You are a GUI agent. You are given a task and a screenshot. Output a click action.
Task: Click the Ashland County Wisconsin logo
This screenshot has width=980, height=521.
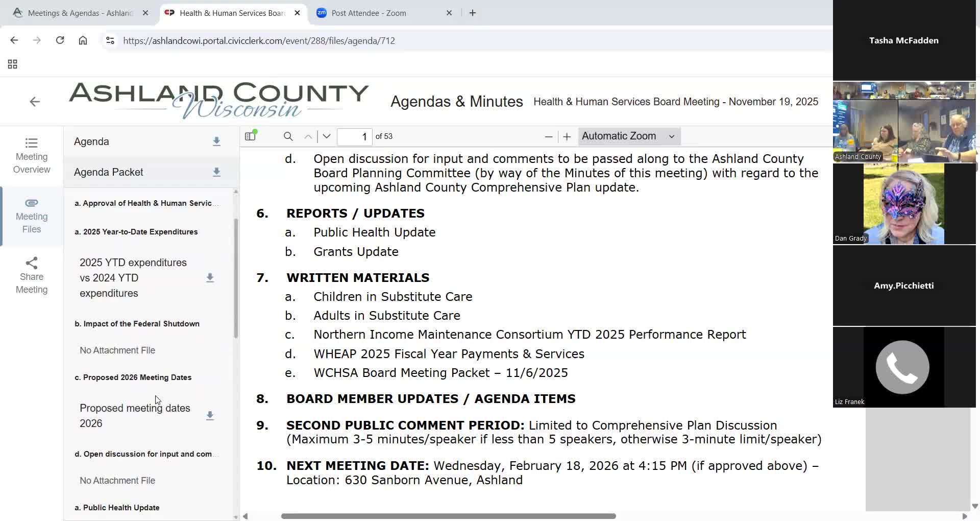219,100
